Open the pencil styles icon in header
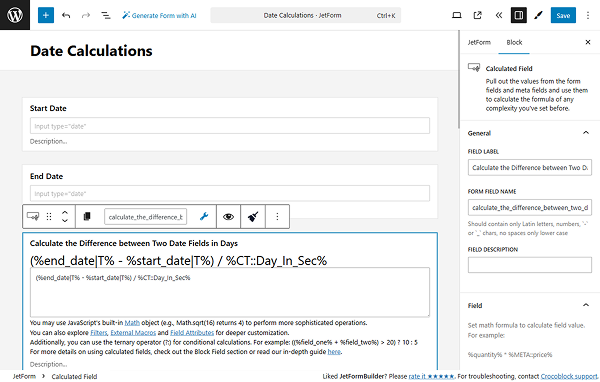The height and width of the screenshot is (382, 600). pos(538,15)
